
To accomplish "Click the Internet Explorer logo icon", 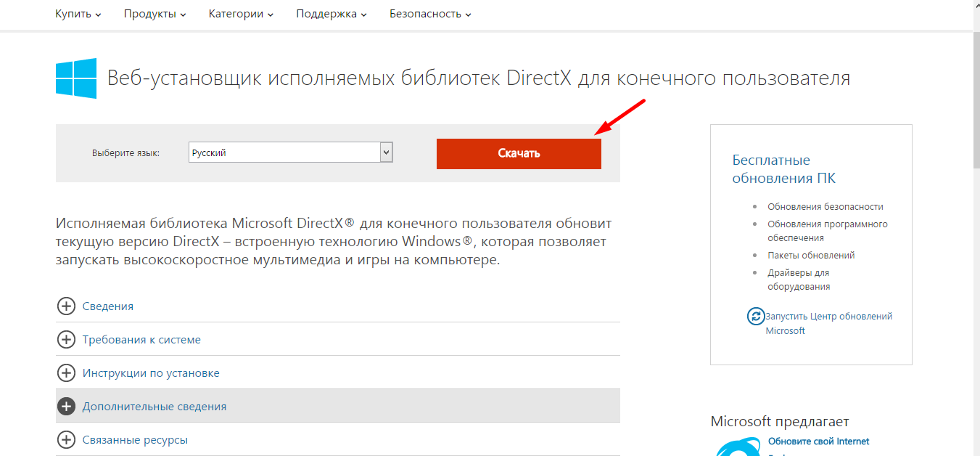I will (x=737, y=446).
